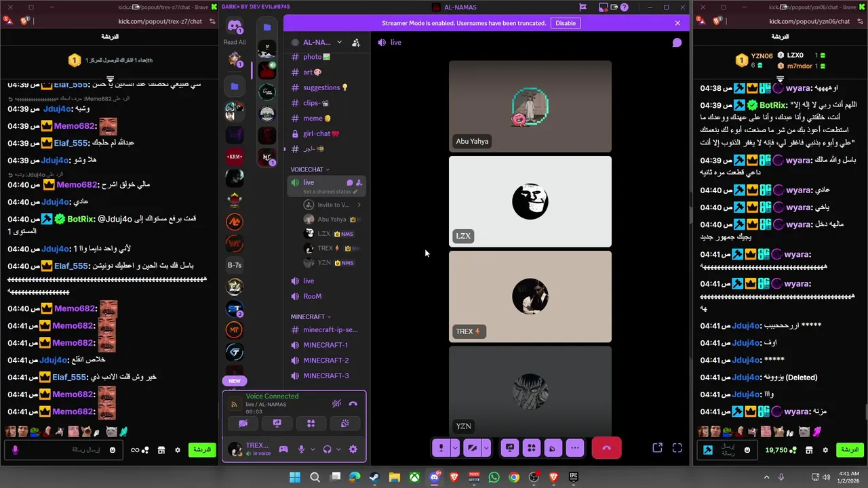868x488 pixels.
Task: Toggle noise suppression in Voice Connected panel
Action: 336,404
